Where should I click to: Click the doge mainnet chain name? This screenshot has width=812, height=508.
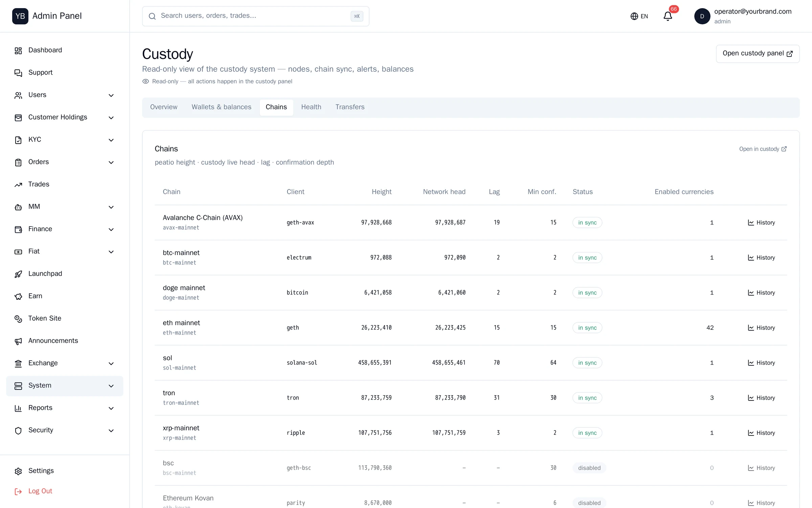tap(184, 288)
